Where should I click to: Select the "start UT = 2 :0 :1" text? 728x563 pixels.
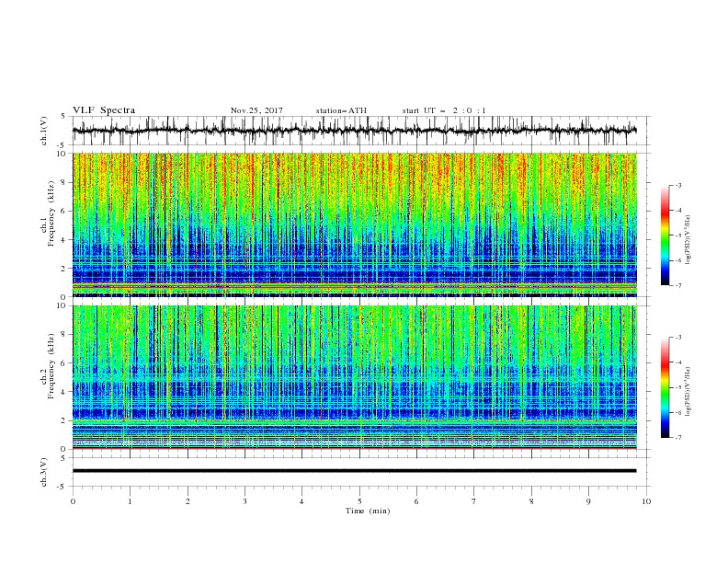click(444, 110)
